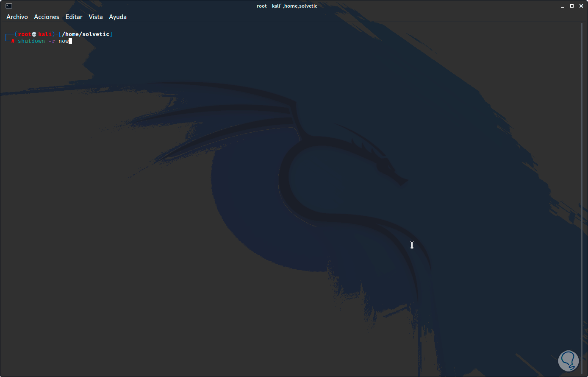Click the terminal icon in title bar
Viewport: 588px width, 377px height.
click(x=8, y=6)
